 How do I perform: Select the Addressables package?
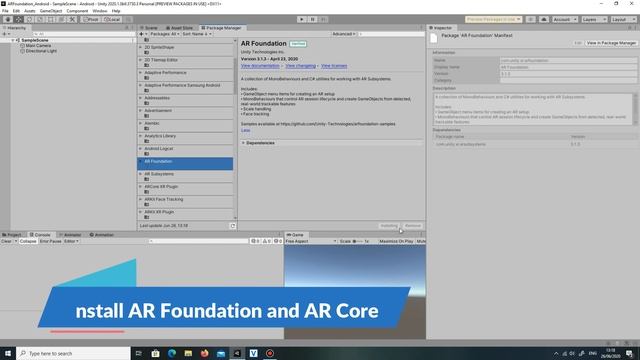[185, 100]
